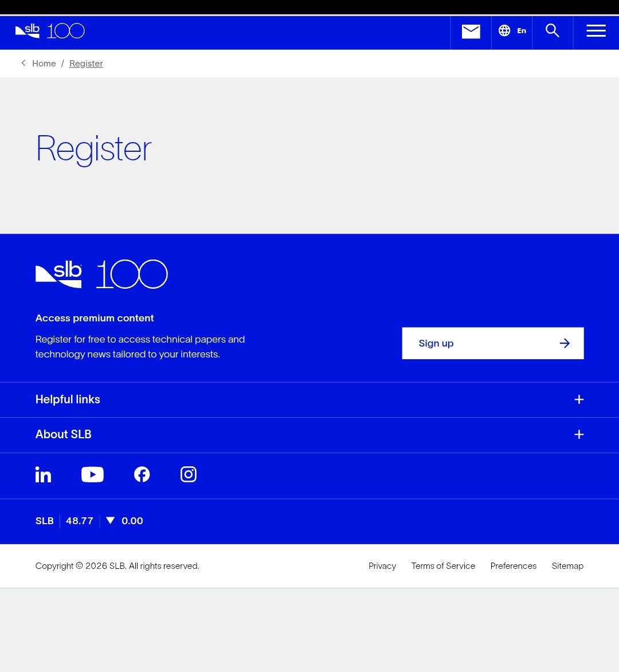Click the Access premium content heading
Screen dimensions: 619x672
95,318
